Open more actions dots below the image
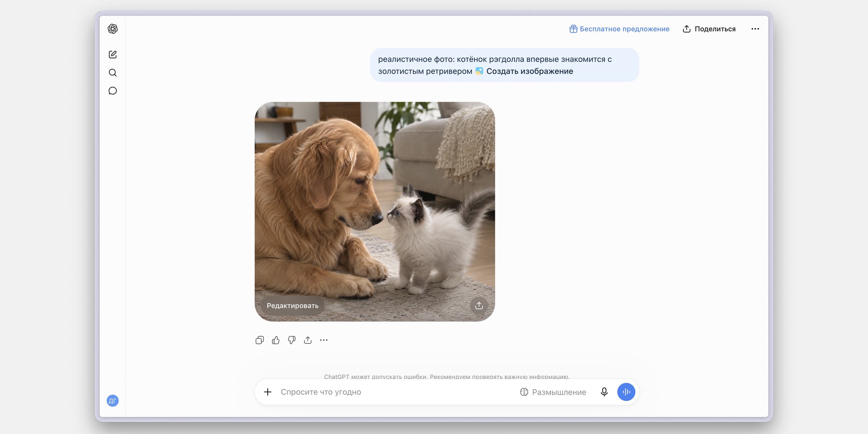868x434 pixels. coord(324,340)
